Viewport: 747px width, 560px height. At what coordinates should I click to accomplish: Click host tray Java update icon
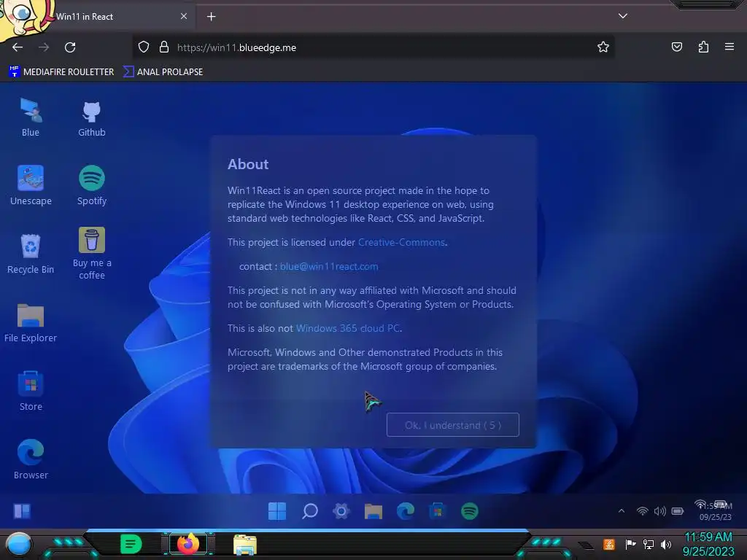(609, 544)
